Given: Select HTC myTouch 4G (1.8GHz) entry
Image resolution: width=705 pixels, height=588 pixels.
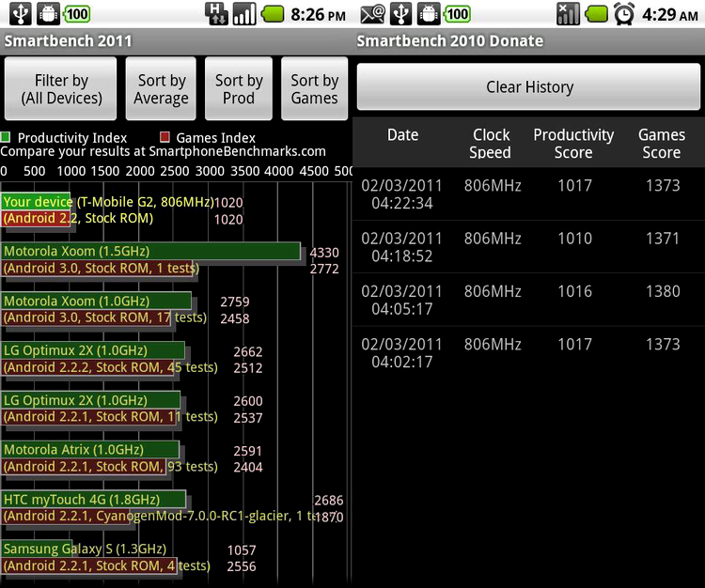Looking at the screenshot, I should (93, 500).
